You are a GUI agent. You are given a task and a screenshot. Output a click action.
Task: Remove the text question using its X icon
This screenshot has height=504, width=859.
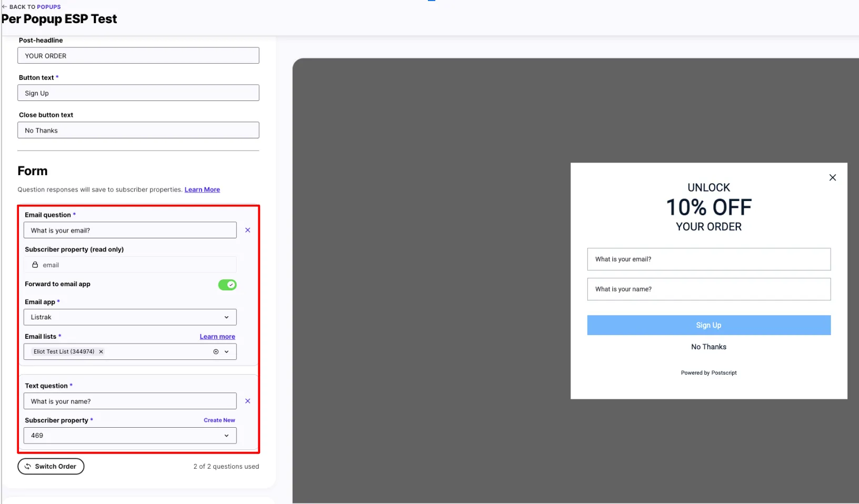click(247, 401)
